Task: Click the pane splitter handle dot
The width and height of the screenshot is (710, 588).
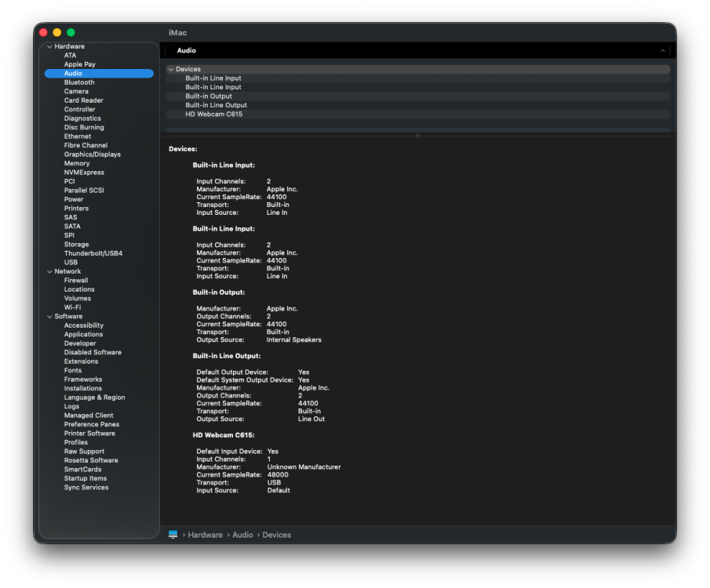Action: 417,136
